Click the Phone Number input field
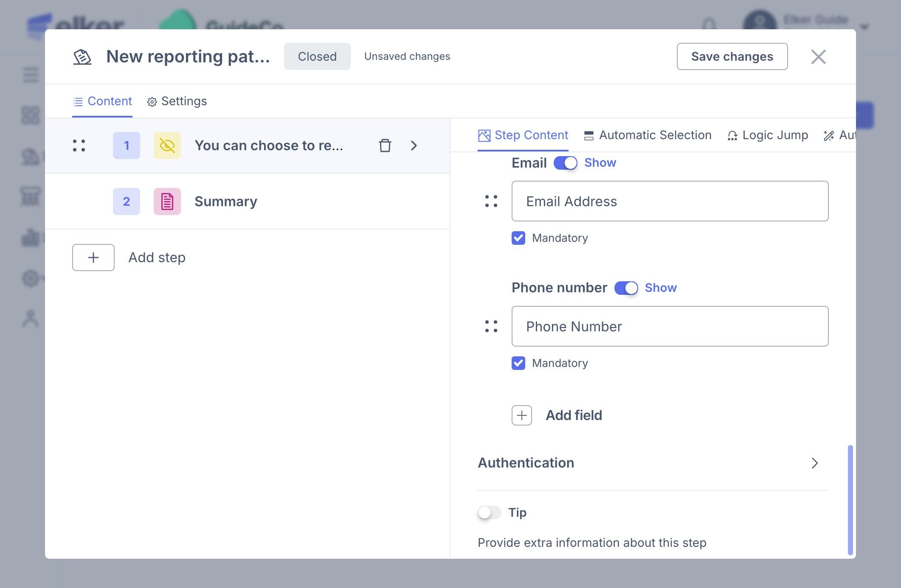 pyautogui.click(x=670, y=326)
